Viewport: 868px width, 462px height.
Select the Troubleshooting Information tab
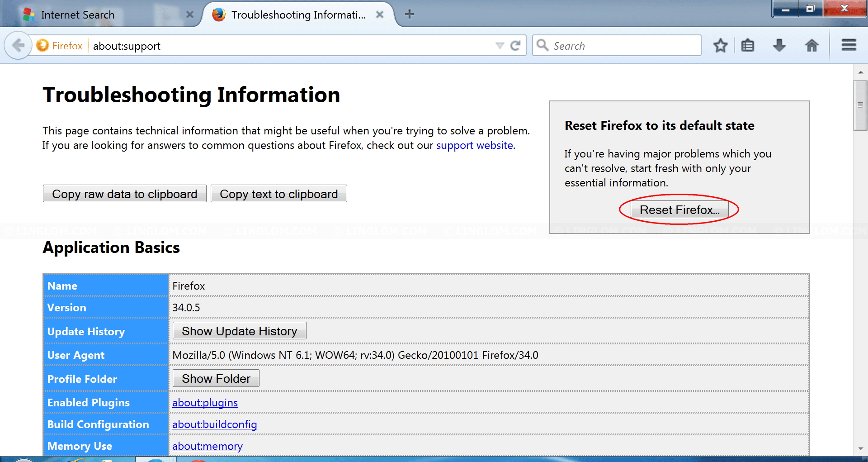(x=298, y=14)
